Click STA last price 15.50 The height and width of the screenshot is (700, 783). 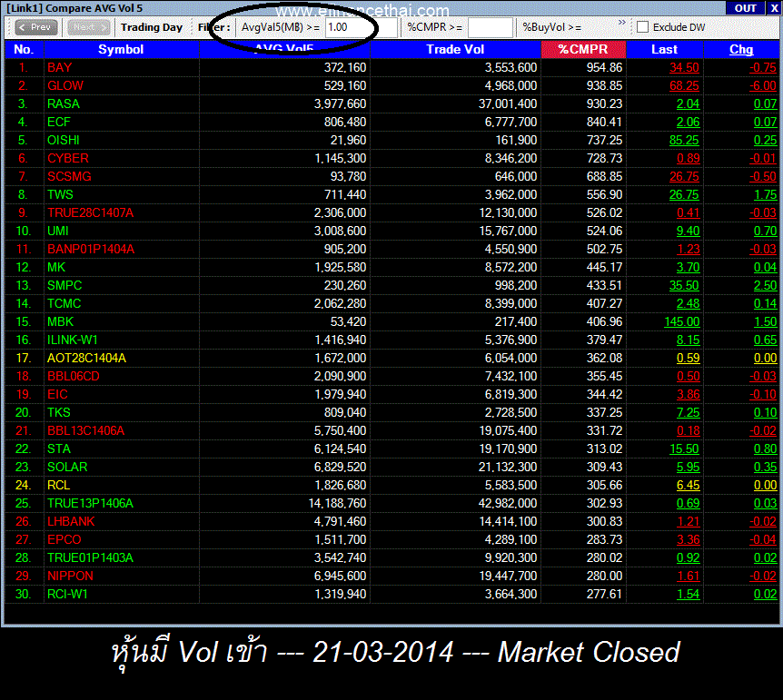[x=684, y=449]
